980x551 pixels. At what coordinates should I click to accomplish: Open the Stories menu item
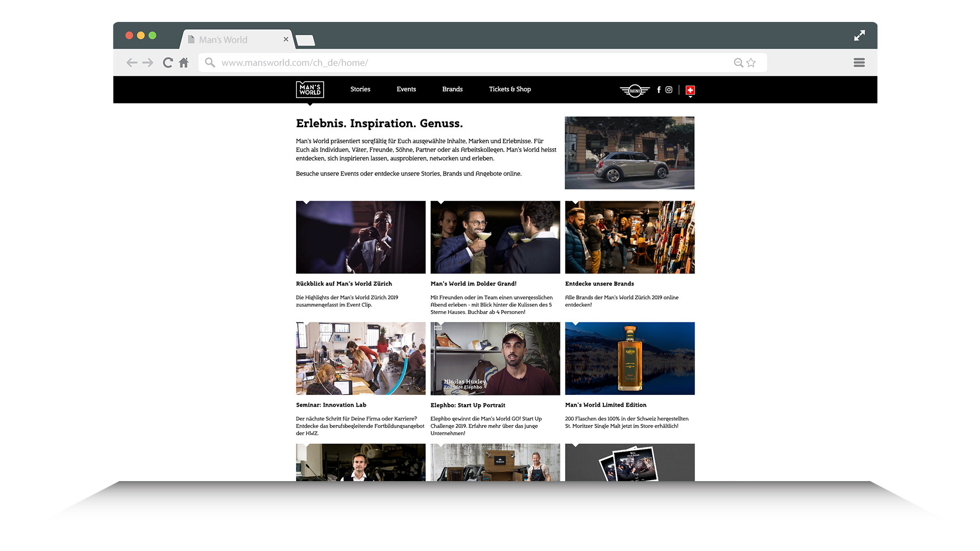point(360,89)
